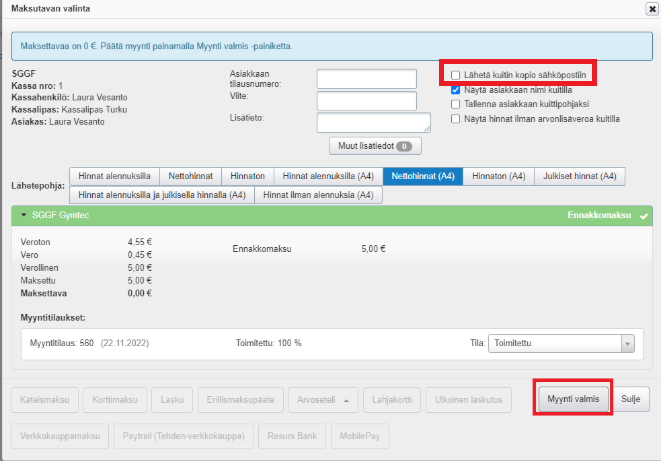The width and height of the screenshot is (662, 461).
Task: Open Muut lisätiedot additional info
Action: click(375, 146)
